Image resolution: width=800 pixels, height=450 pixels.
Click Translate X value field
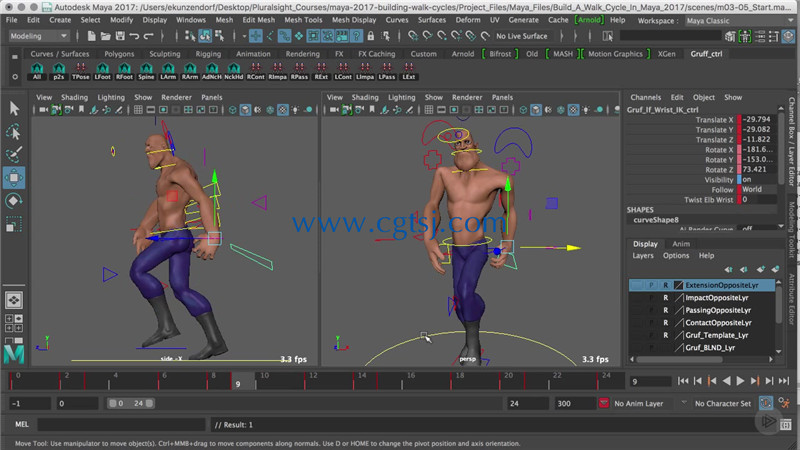click(x=757, y=119)
